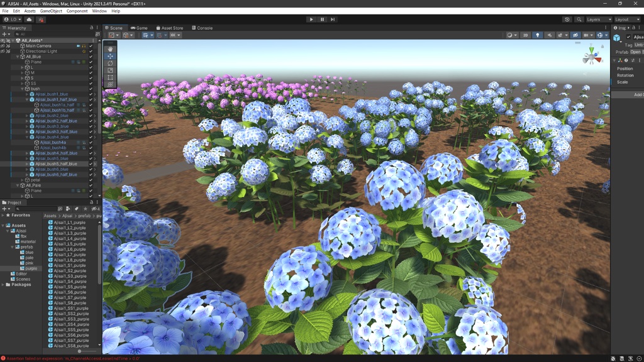
Task: Select the Rect tool
Action: click(110, 77)
